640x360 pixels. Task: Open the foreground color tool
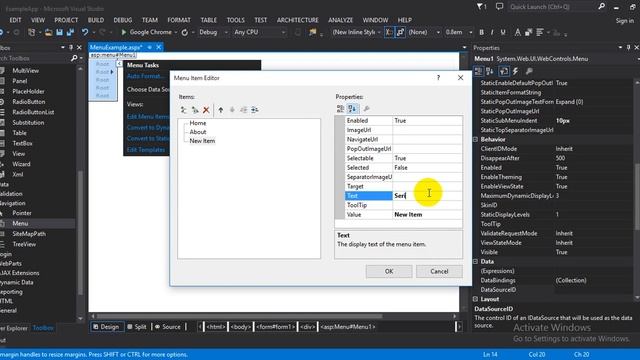point(518,32)
